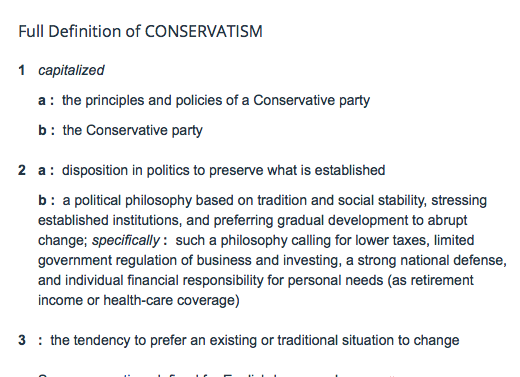Click the italic word 'specifically'
Viewport: 520px width, 377px height.
point(126,240)
